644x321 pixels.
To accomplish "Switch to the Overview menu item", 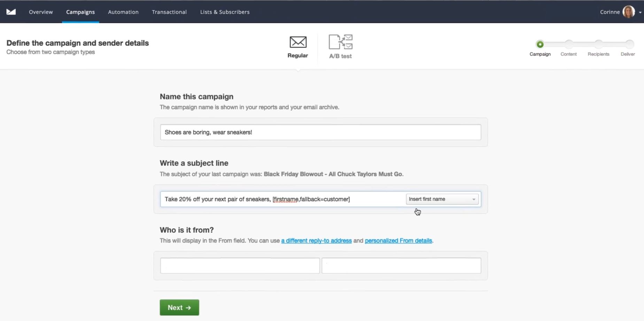I will coord(41,12).
